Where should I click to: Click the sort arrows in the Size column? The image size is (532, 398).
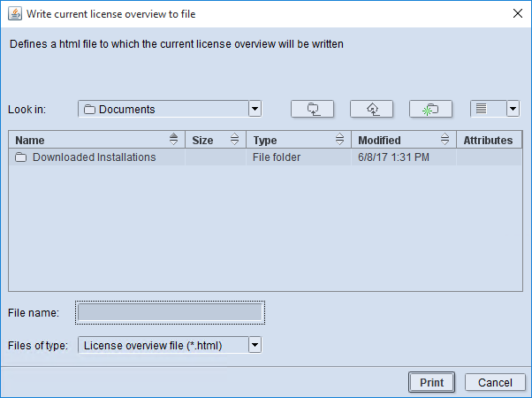coord(234,140)
